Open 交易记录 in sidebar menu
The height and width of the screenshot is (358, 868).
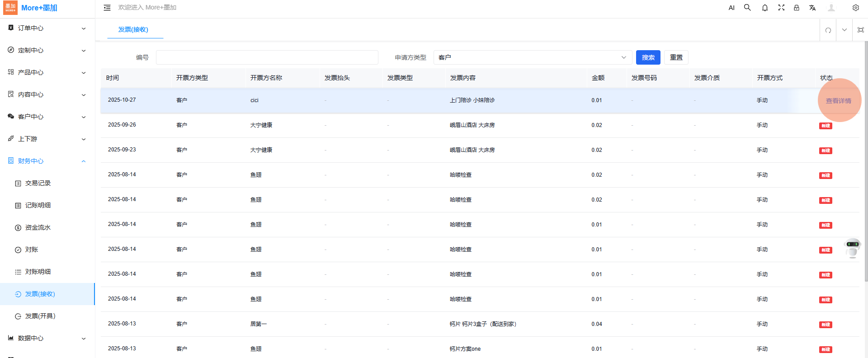click(38, 183)
